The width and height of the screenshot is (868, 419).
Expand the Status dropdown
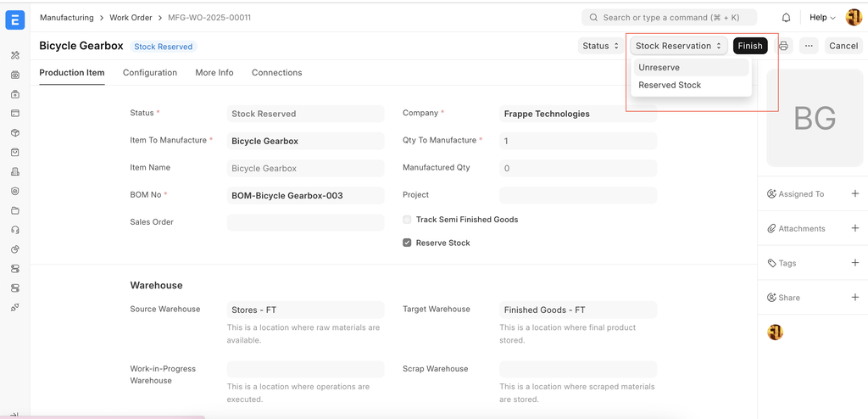click(x=600, y=46)
